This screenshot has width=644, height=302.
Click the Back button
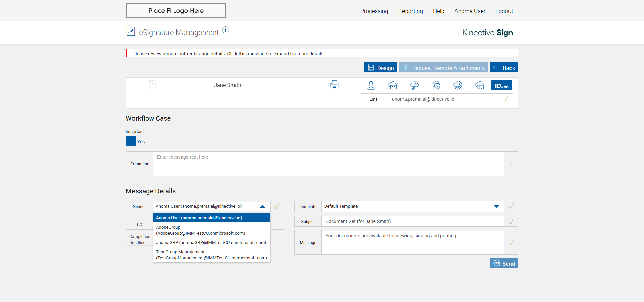504,68
